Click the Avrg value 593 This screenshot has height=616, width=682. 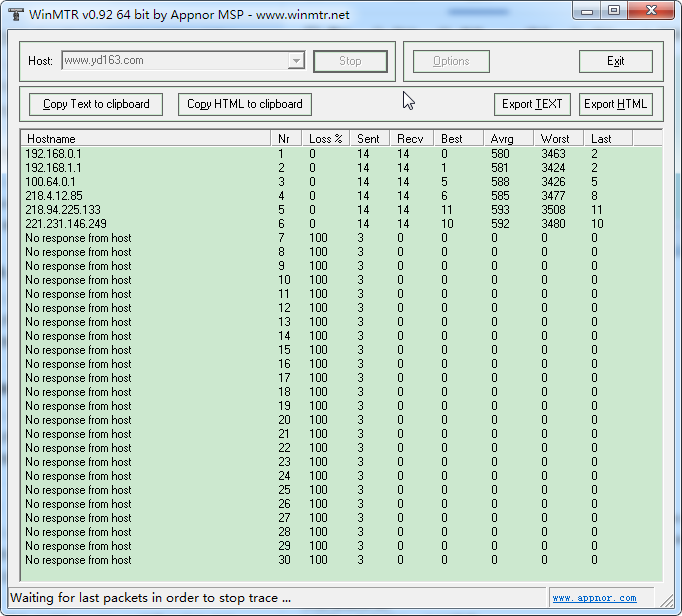(500, 210)
